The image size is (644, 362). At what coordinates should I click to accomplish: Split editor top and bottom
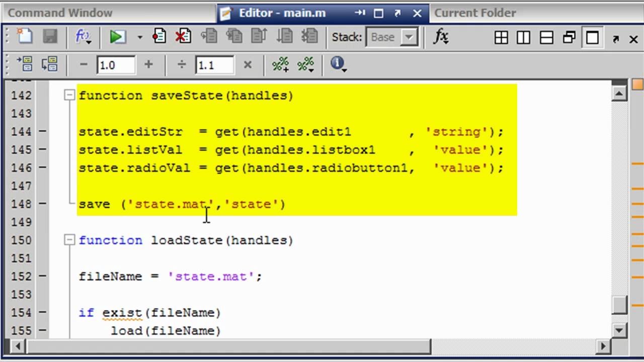pyautogui.click(x=546, y=37)
